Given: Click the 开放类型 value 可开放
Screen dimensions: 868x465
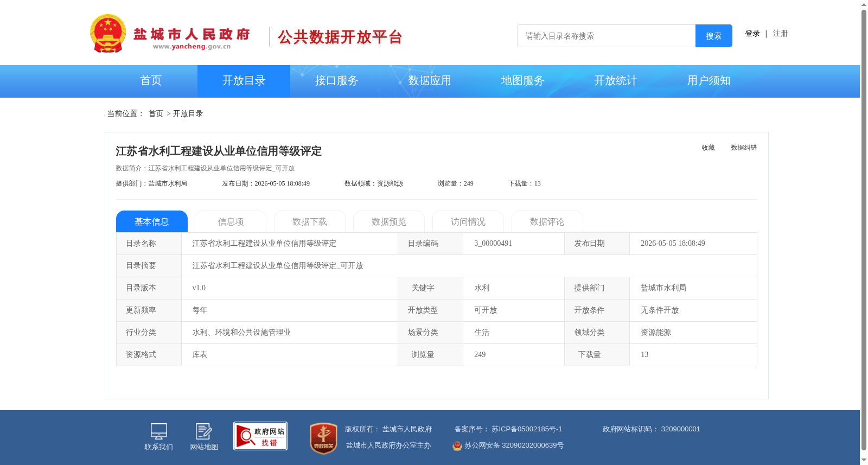Looking at the screenshot, I should tap(486, 310).
